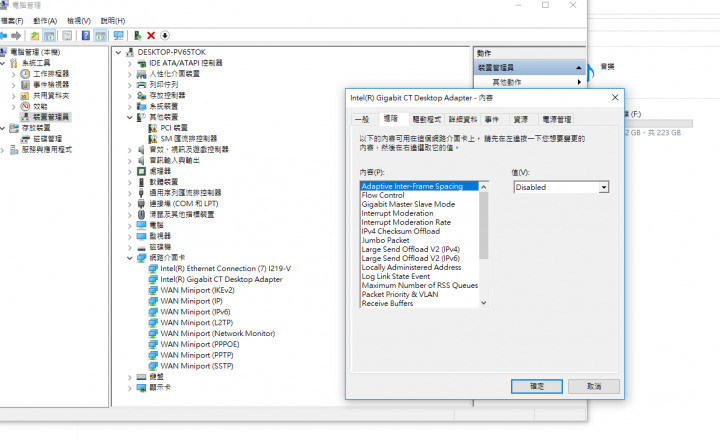Select Gigabit Master Slave Mode property

point(408,204)
